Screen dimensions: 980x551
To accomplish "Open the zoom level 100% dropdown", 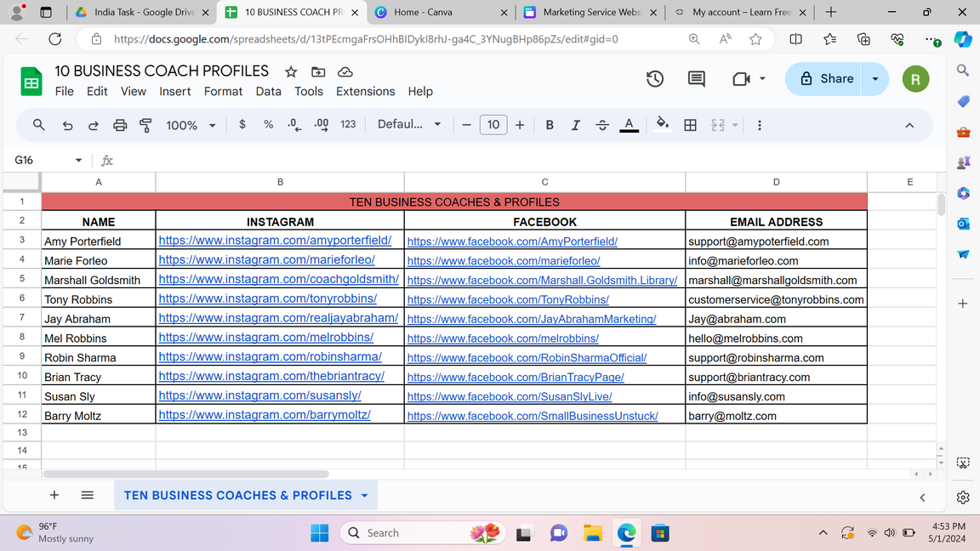I will pos(191,125).
